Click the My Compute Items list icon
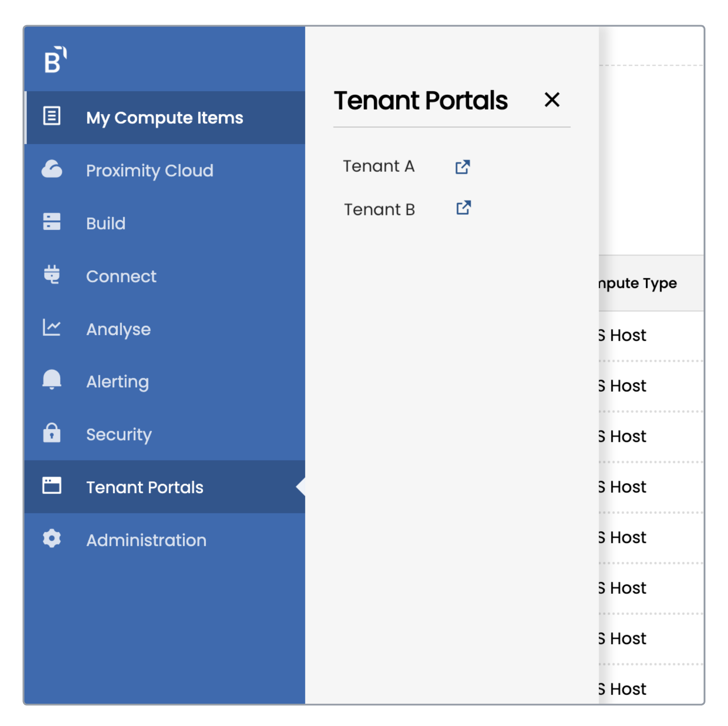The width and height of the screenshot is (728, 726). 52,116
